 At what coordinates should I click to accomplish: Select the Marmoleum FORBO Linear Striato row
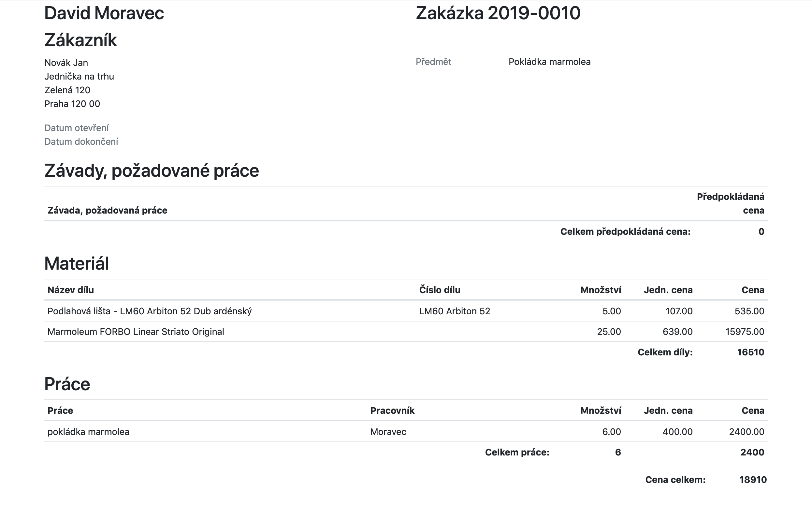click(x=136, y=332)
